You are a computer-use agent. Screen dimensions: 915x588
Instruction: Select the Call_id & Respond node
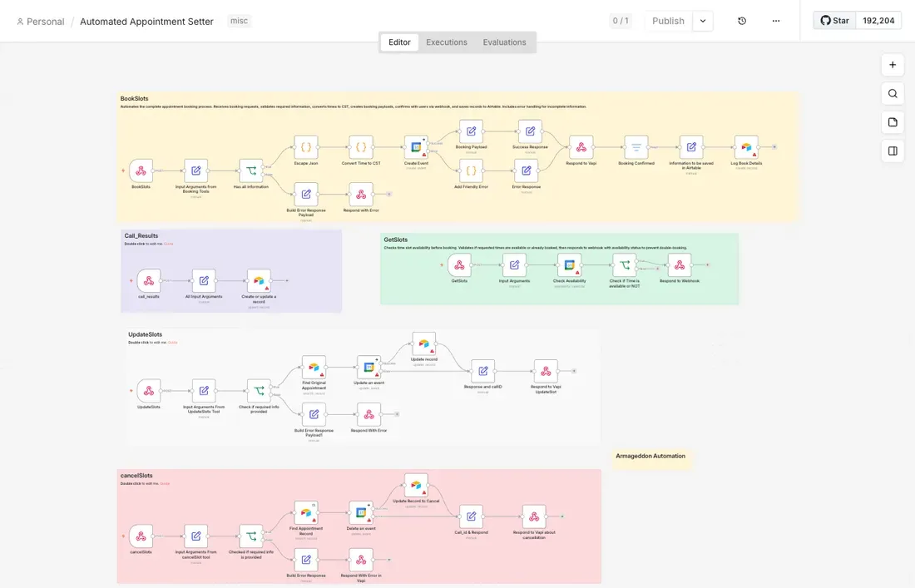coord(471,516)
